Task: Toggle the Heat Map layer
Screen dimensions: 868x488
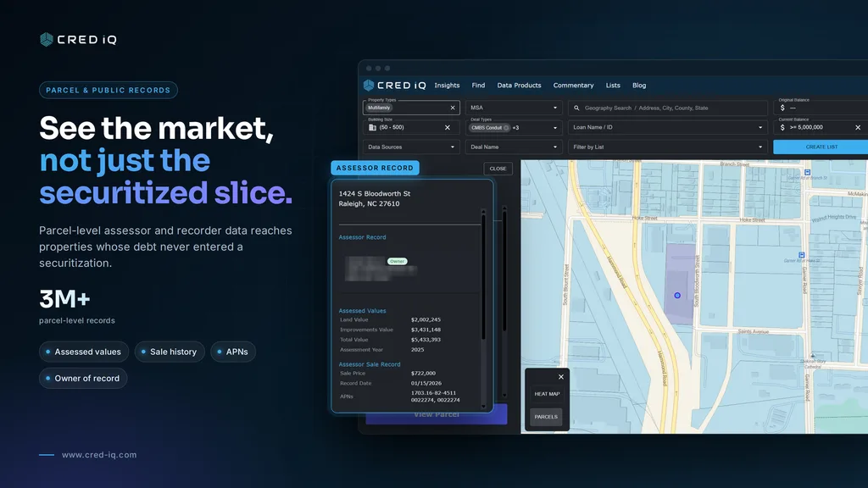Action: click(x=547, y=394)
